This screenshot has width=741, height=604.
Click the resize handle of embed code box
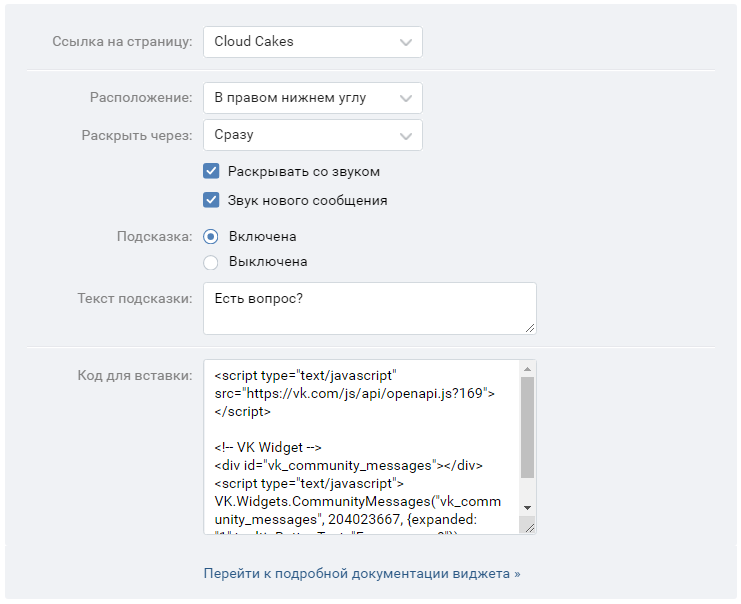coord(530,528)
